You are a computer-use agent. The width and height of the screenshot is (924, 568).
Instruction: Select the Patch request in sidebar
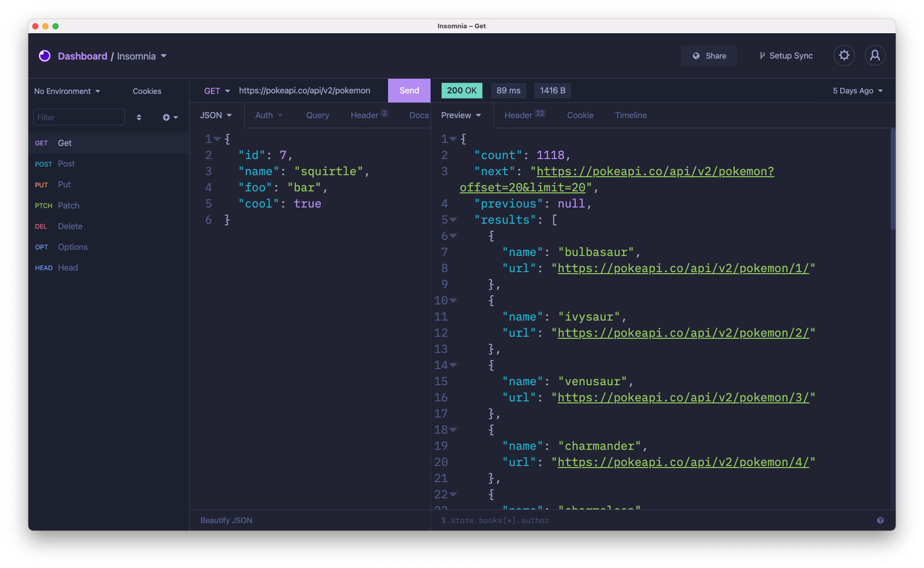pos(109,206)
